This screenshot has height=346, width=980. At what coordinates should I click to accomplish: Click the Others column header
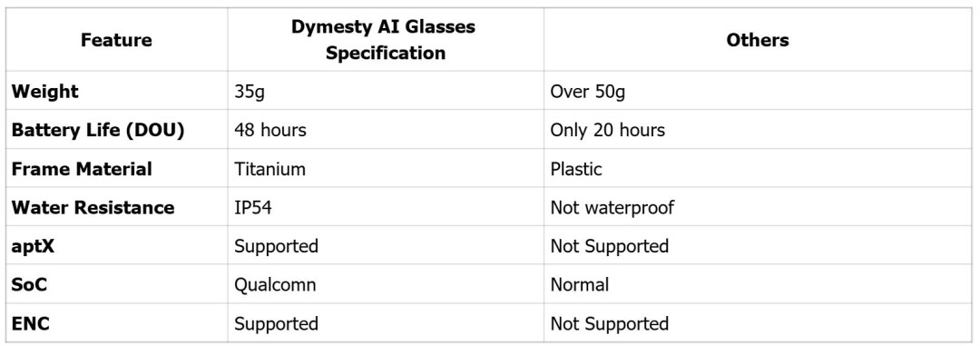point(758,40)
